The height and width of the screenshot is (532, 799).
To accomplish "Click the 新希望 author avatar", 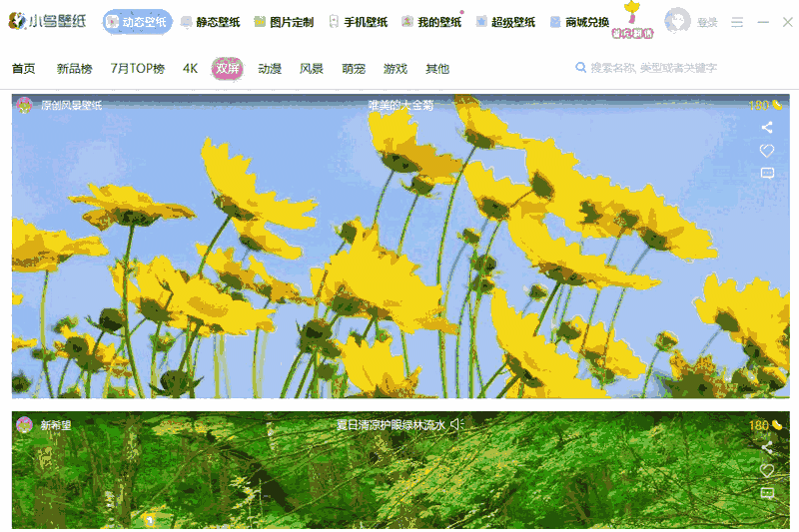I will click(x=24, y=424).
